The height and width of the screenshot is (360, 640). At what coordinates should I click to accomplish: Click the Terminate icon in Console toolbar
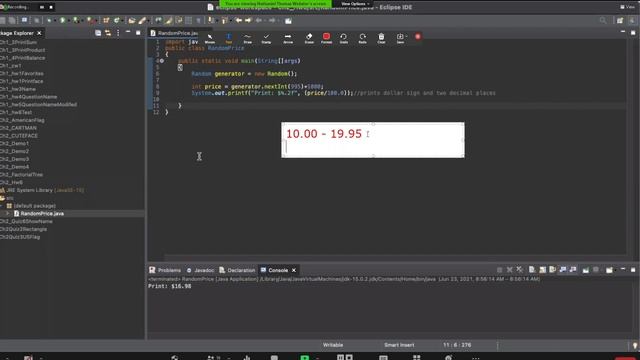point(499,270)
